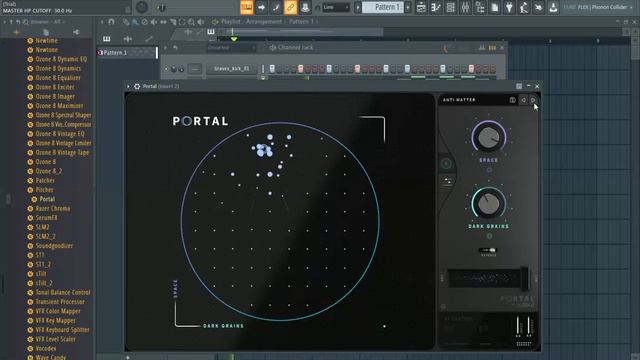The width and height of the screenshot is (640, 360).
Task: Open the mixer toolbar icon
Action: (465, 7)
